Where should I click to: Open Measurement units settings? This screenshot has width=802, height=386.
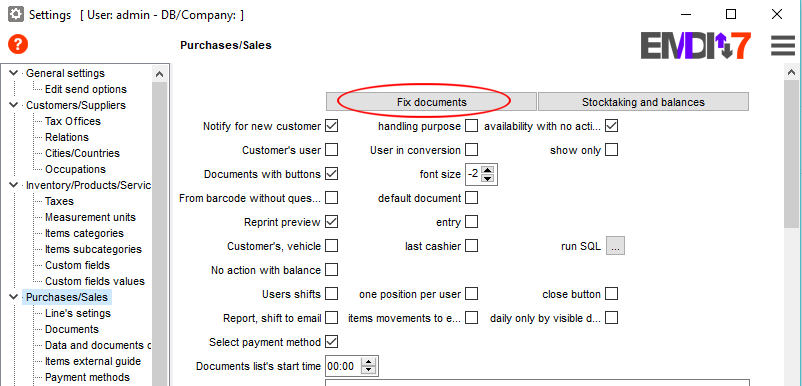tap(90, 217)
